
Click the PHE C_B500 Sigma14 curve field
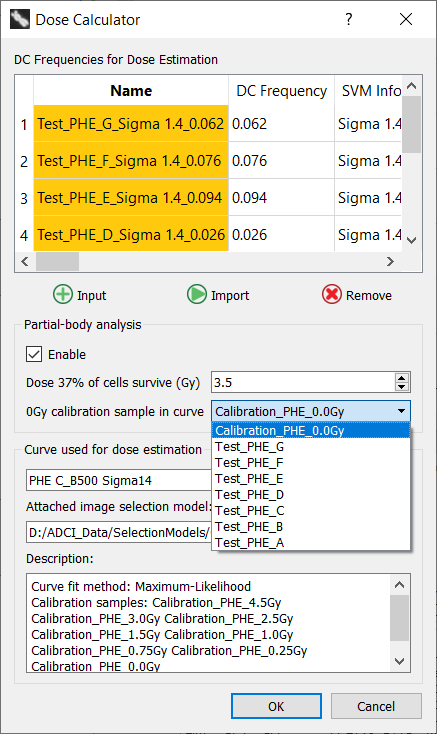click(x=119, y=480)
